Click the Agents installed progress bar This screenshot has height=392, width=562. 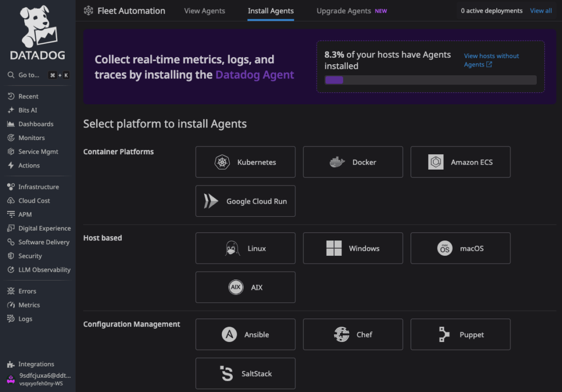click(430, 80)
